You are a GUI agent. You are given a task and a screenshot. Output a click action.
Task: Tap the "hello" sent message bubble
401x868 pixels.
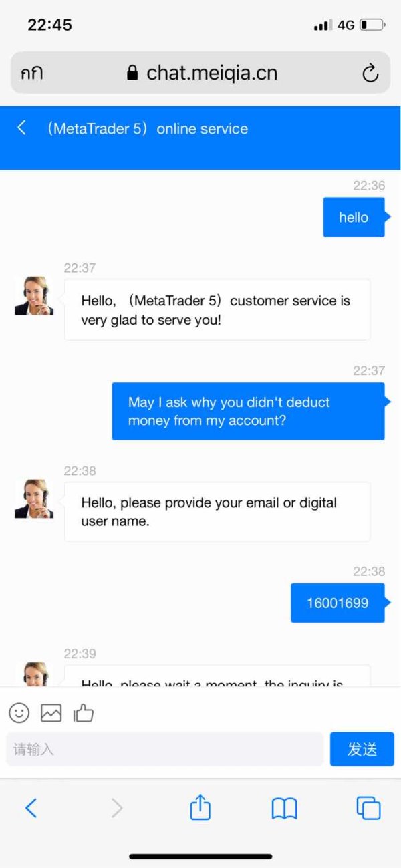[x=354, y=217]
